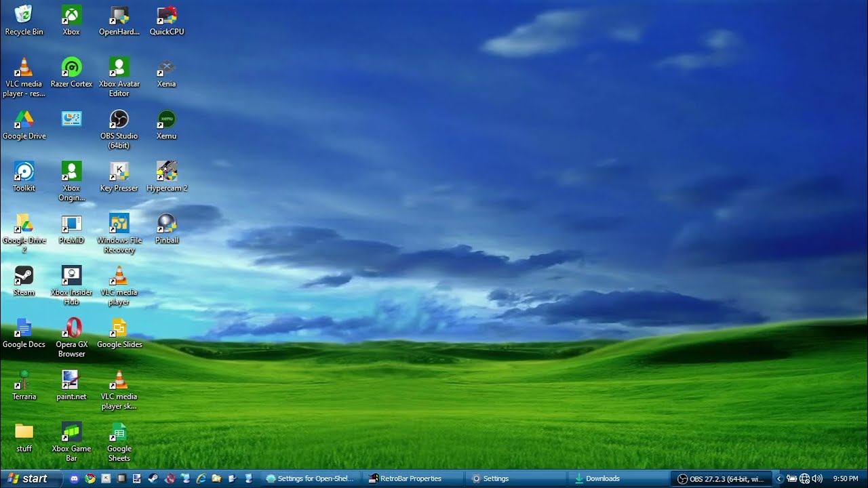Expand hidden system tray icons
Image resolution: width=868 pixels, height=488 pixels.
click(x=779, y=479)
